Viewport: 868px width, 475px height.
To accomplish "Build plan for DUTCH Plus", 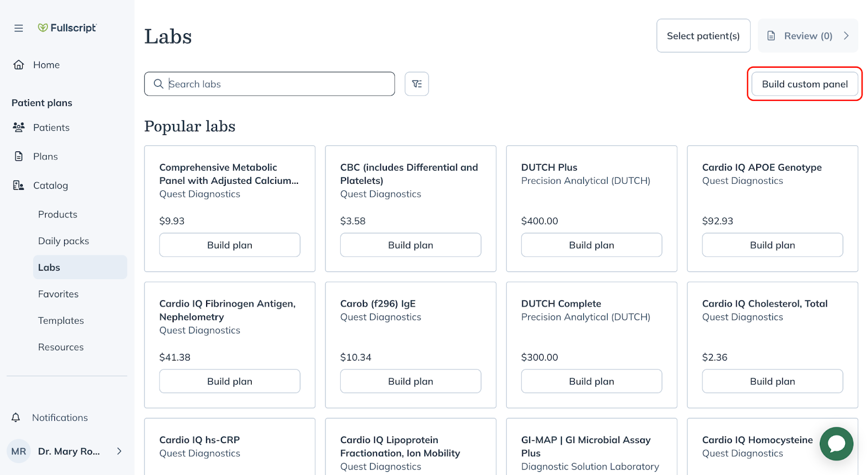I will pos(591,245).
